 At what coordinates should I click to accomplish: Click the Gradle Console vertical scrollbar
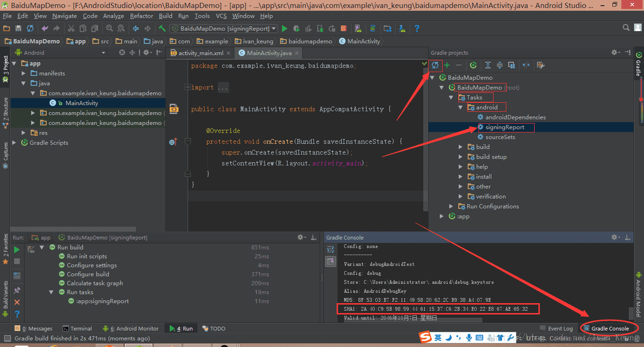(x=632, y=313)
